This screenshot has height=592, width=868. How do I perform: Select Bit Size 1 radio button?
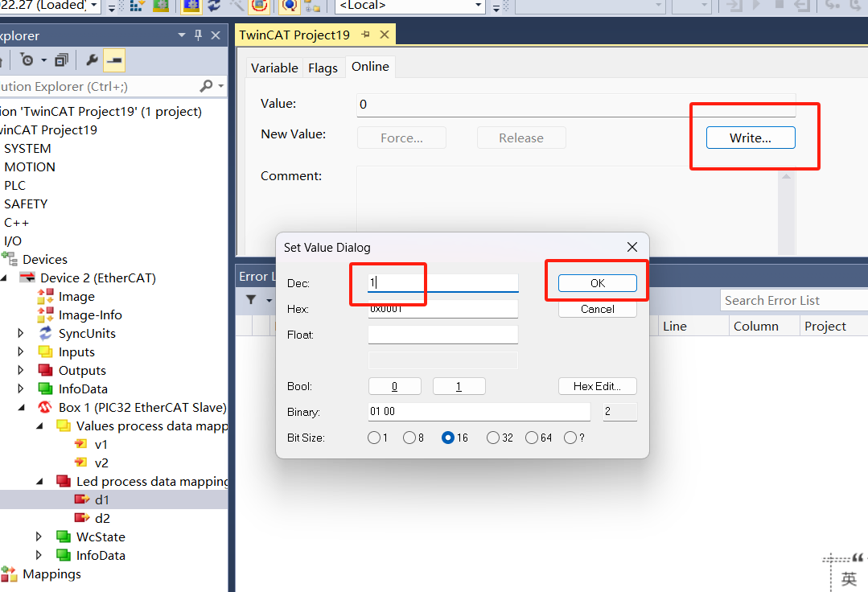tap(374, 438)
